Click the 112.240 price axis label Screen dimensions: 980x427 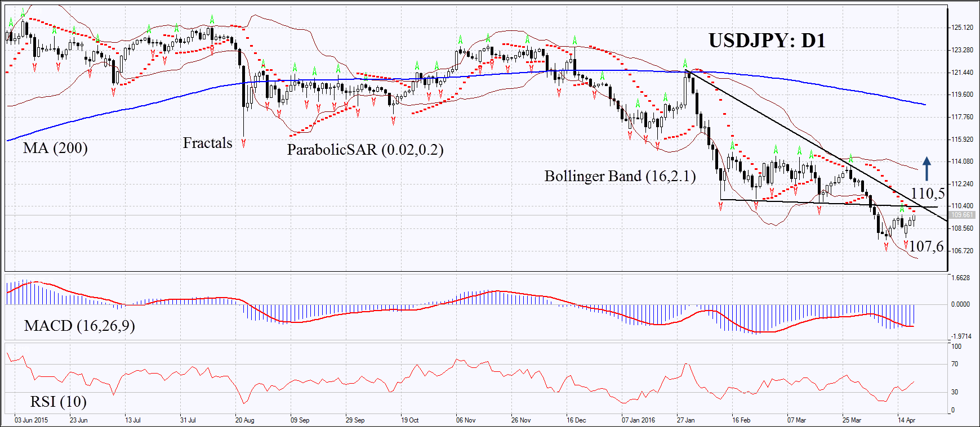tap(962, 184)
